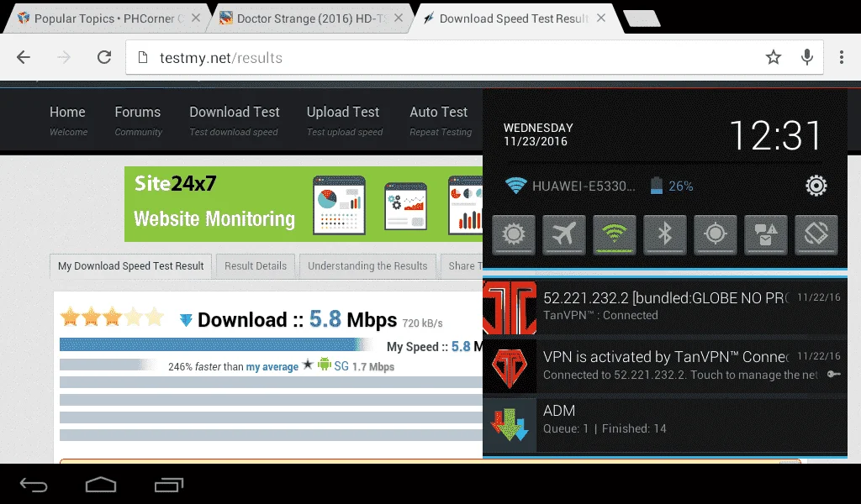Tap the 12:31 clock in notification shade

775,135
